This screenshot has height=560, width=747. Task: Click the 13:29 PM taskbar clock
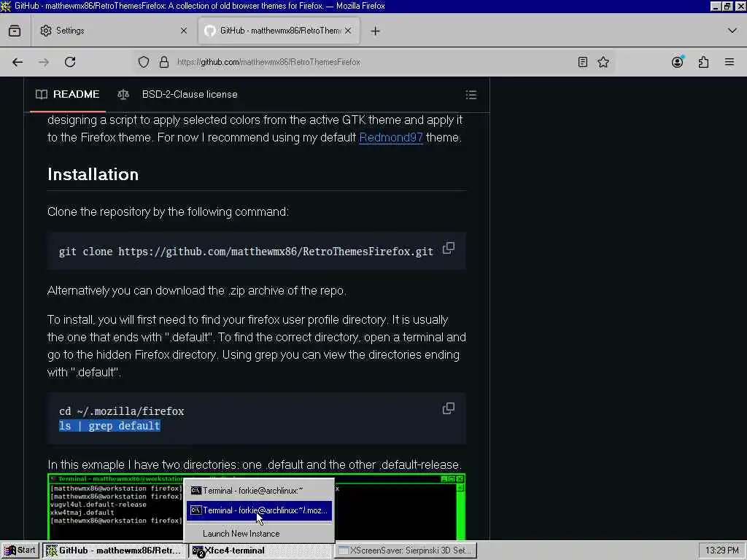(721, 551)
